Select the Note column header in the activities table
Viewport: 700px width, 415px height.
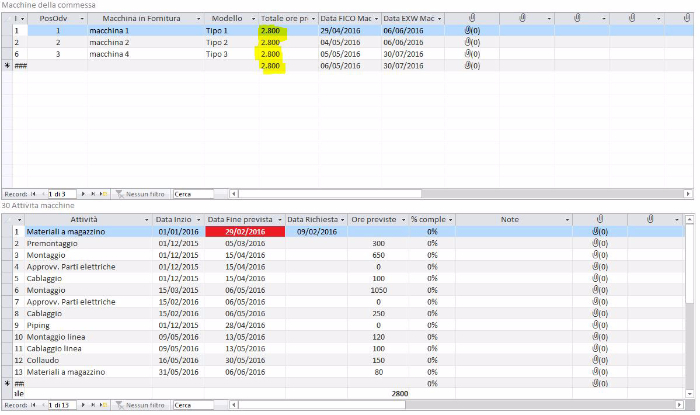pos(510,219)
